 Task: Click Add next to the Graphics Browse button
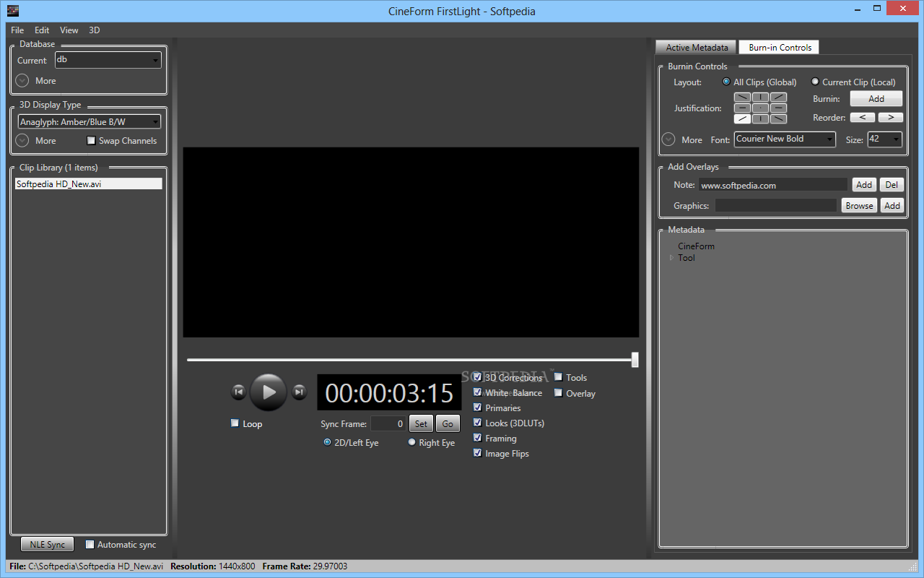click(892, 205)
